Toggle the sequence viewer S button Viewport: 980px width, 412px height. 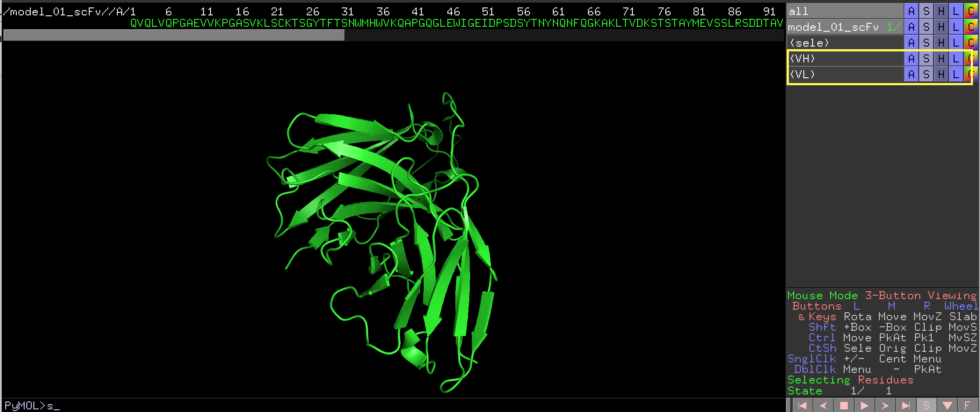click(926, 405)
